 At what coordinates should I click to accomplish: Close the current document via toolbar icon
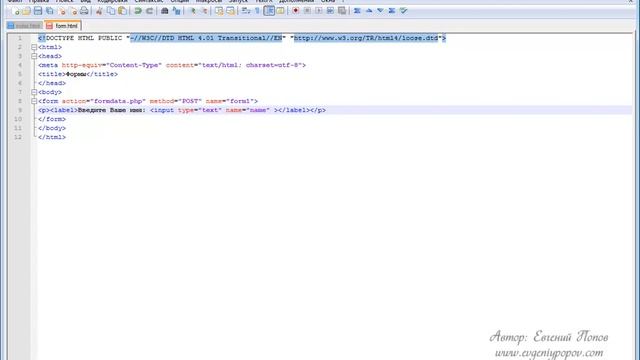coord(62,11)
